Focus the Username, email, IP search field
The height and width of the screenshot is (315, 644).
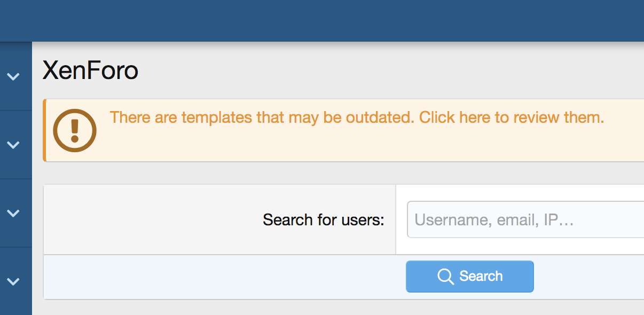525,219
